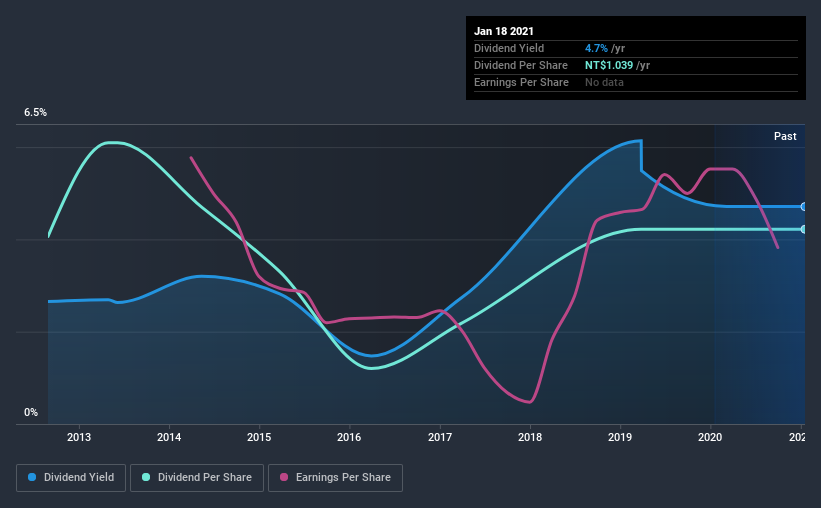The width and height of the screenshot is (821, 508).
Task: Click the 6.5% y-axis label
Action: tap(35, 113)
